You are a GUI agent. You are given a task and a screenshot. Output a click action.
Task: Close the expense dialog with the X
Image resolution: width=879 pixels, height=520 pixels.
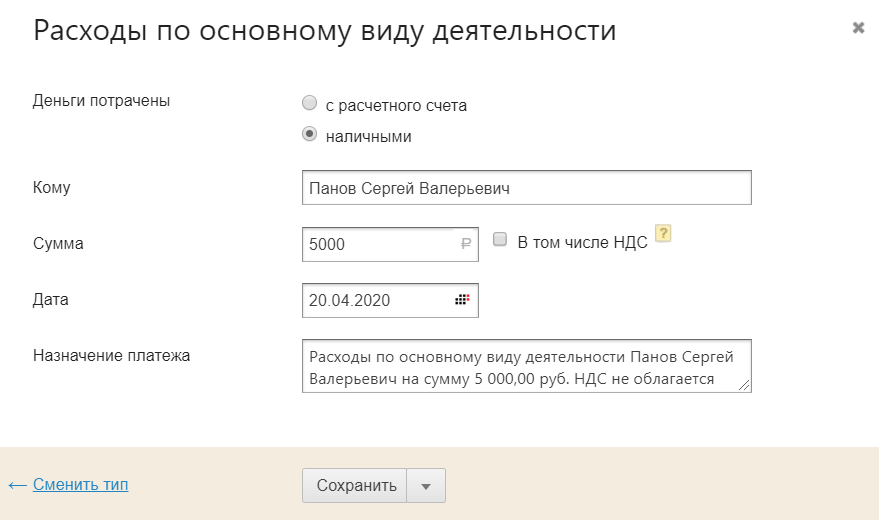pos(858,28)
